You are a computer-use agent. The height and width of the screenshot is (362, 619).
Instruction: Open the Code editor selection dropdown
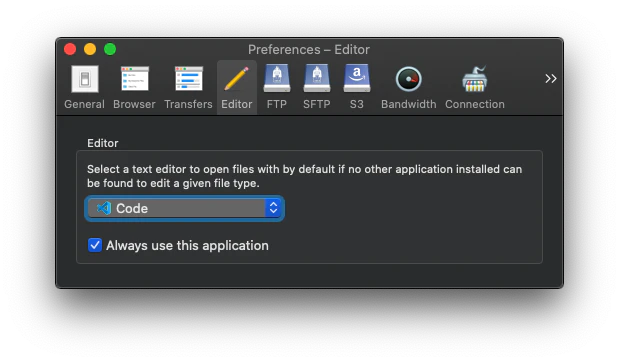click(x=184, y=208)
